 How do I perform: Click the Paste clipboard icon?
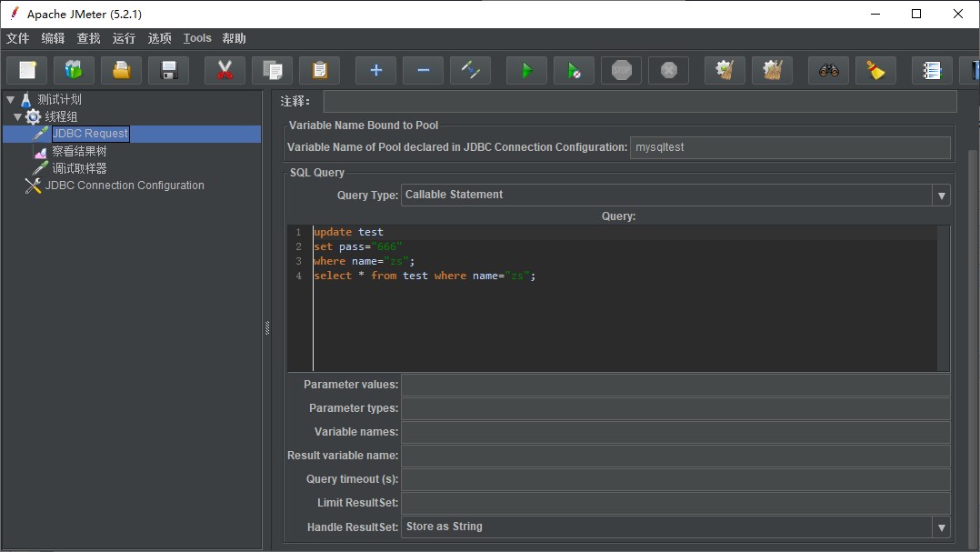click(x=319, y=70)
